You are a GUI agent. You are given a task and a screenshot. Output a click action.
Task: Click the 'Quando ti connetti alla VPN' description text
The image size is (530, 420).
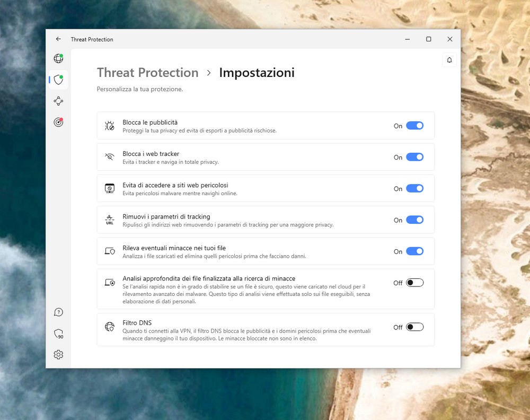(246, 335)
